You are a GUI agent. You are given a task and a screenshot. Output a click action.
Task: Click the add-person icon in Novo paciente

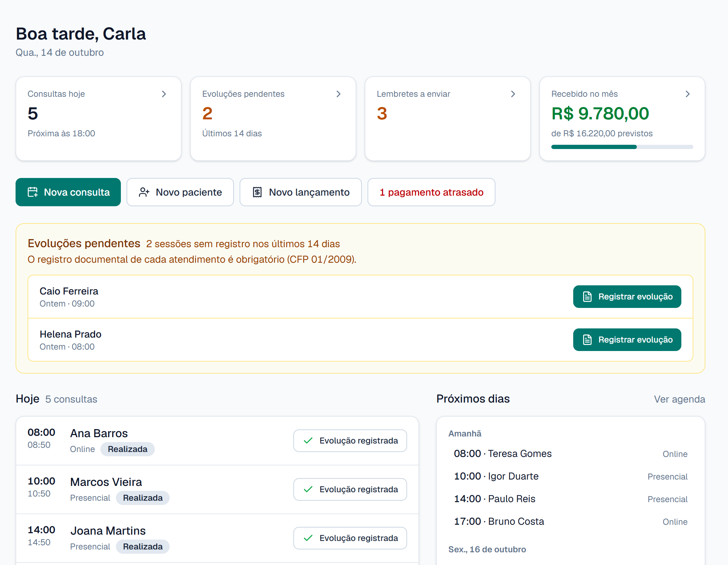[x=144, y=192]
